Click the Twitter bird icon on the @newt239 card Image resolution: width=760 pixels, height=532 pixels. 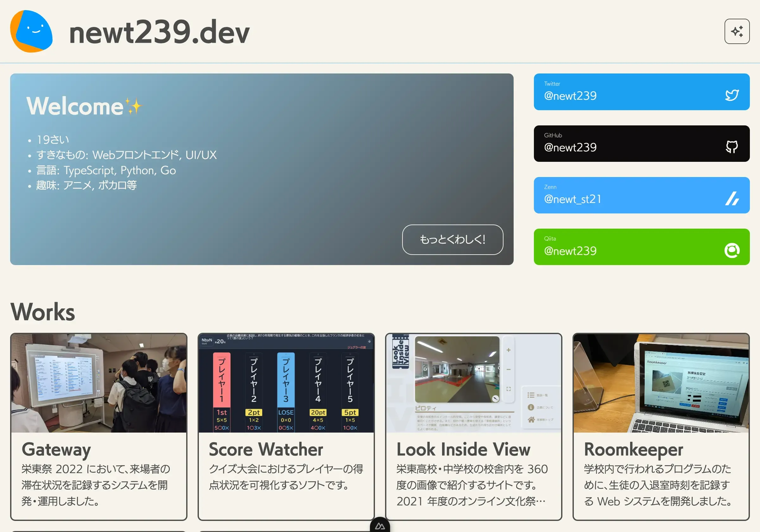pos(732,96)
